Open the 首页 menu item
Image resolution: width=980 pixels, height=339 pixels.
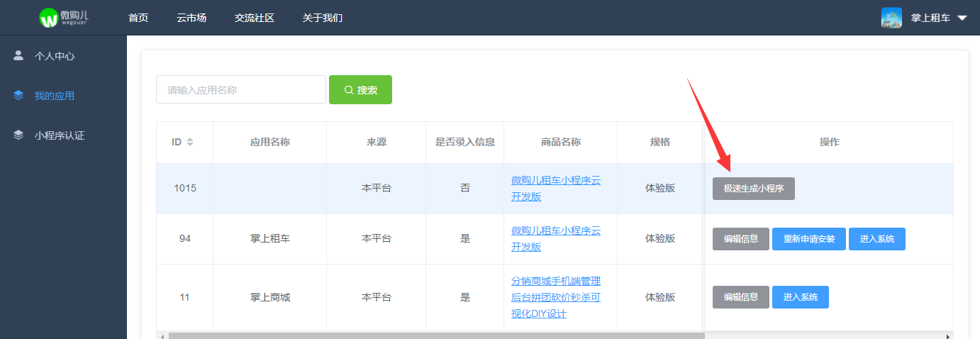(x=138, y=18)
